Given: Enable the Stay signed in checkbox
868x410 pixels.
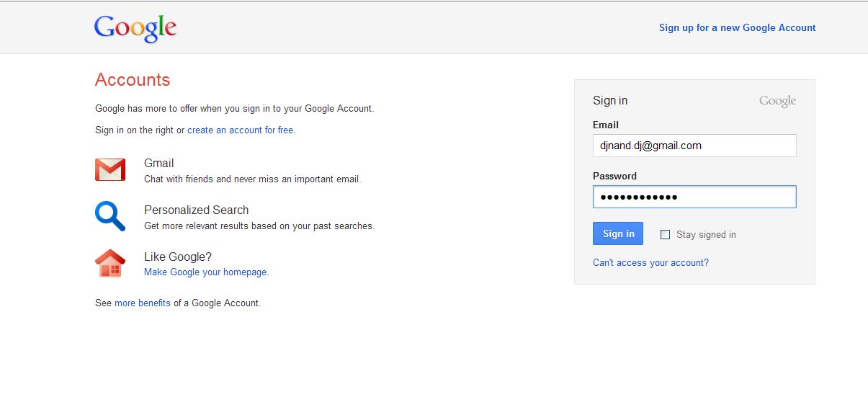Looking at the screenshot, I should [x=665, y=234].
